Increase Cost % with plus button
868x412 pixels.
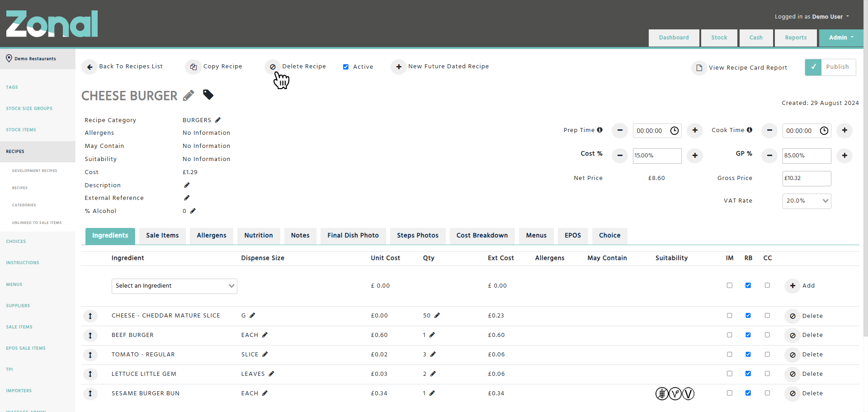point(695,156)
